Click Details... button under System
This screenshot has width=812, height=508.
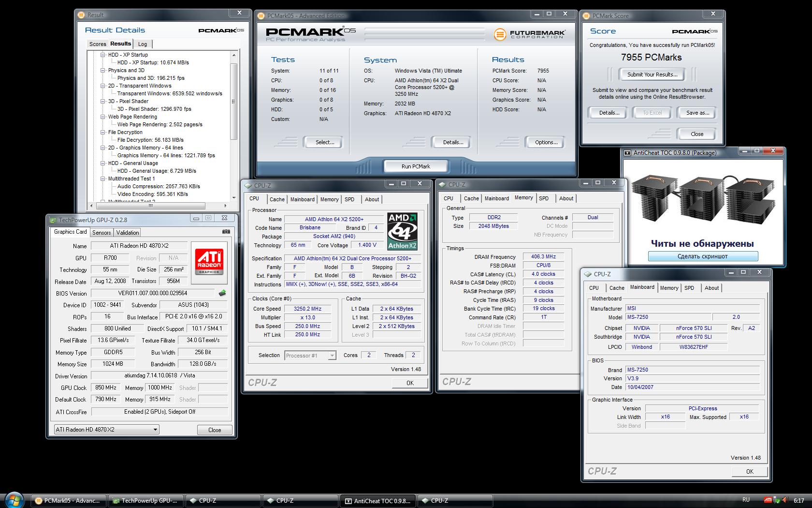pyautogui.click(x=453, y=142)
